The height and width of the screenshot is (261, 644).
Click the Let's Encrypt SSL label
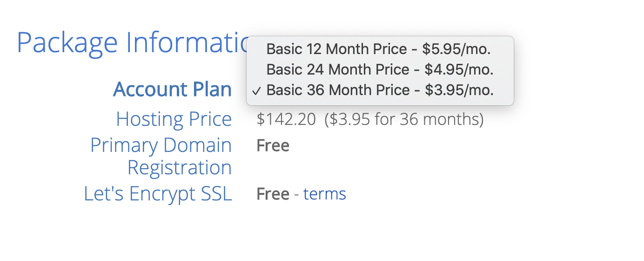point(158,194)
